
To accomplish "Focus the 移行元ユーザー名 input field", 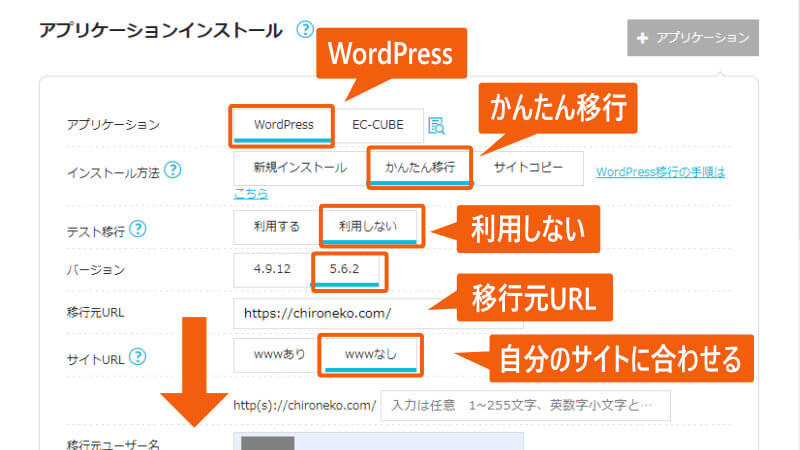I will click(x=379, y=442).
